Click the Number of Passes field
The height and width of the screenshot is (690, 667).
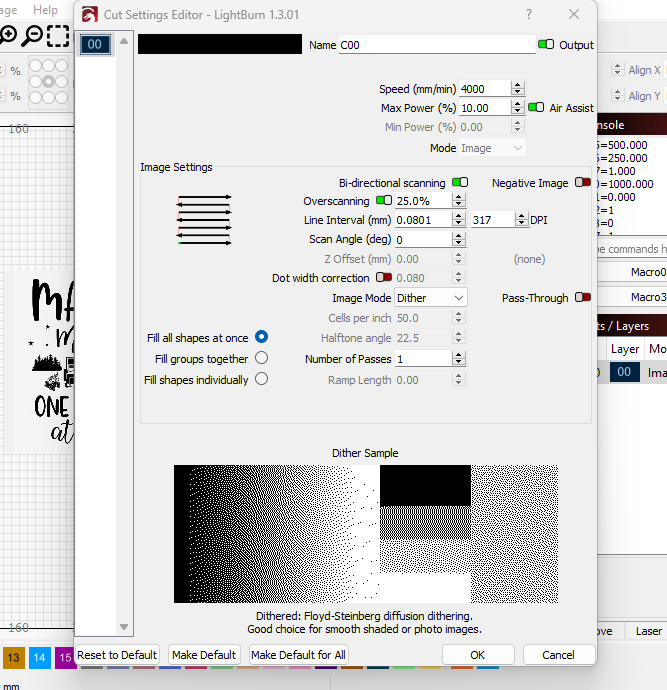[x=423, y=359]
